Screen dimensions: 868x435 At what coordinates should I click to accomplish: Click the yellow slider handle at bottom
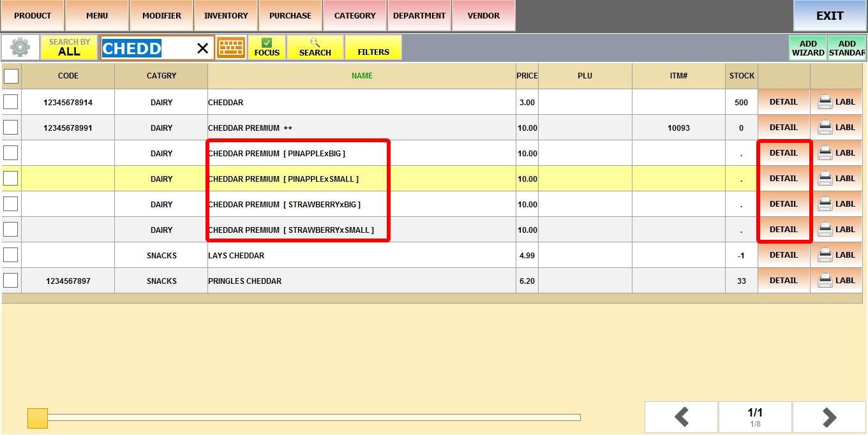click(38, 418)
